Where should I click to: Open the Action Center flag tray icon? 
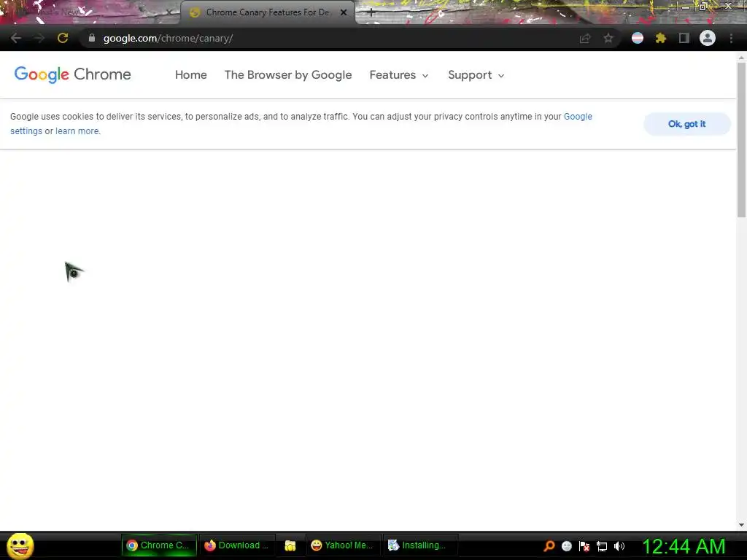pyautogui.click(x=584, y=546)
